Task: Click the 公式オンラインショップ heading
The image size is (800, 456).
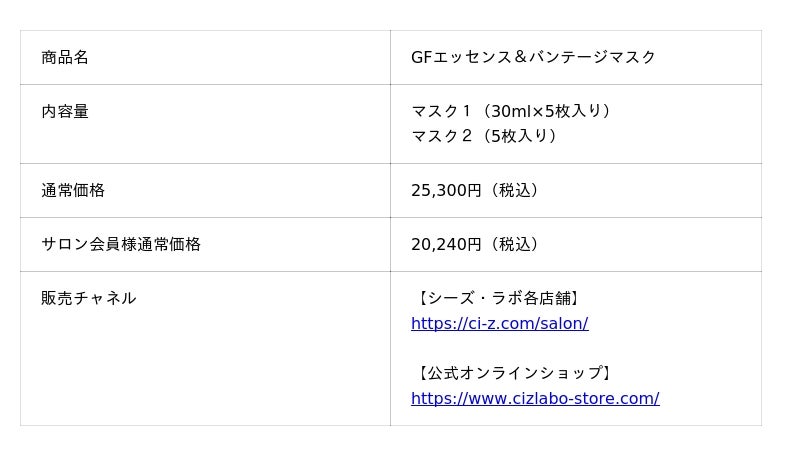Action: [514, 373]
